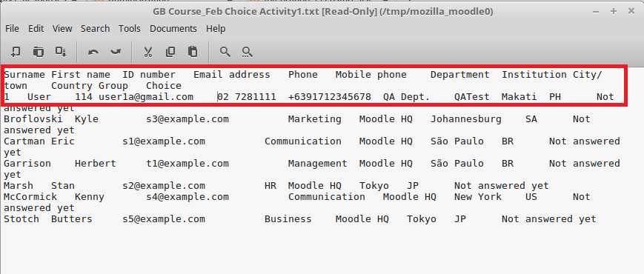Click the word Marketing

tap(315, 119)
